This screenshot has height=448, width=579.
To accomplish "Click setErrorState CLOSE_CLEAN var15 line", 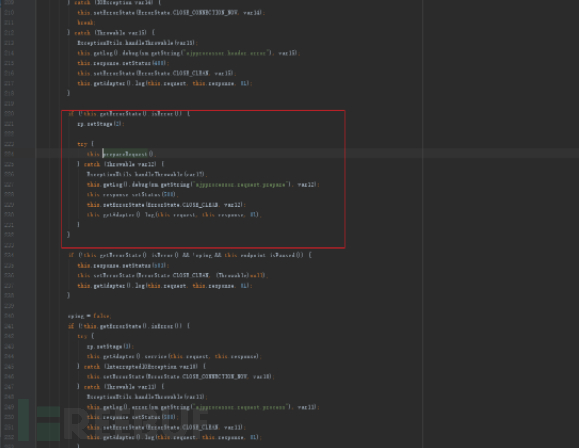I will [157, 73].
